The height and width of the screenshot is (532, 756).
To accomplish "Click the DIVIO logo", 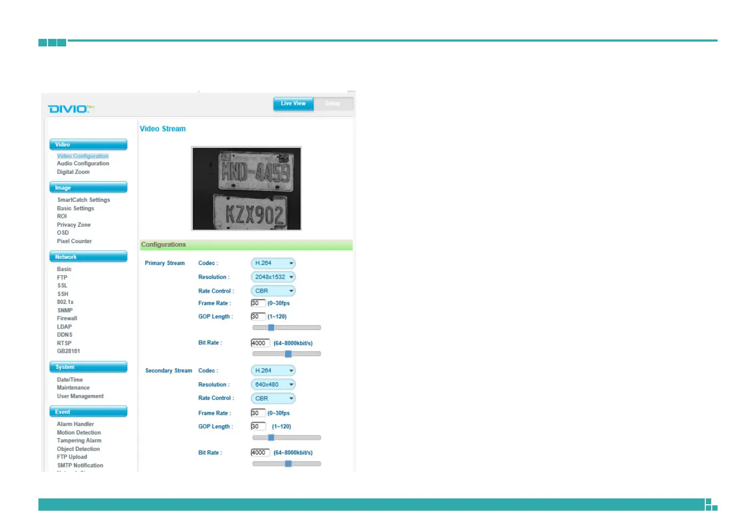I will pyautogui.click(x=70, y=109).
